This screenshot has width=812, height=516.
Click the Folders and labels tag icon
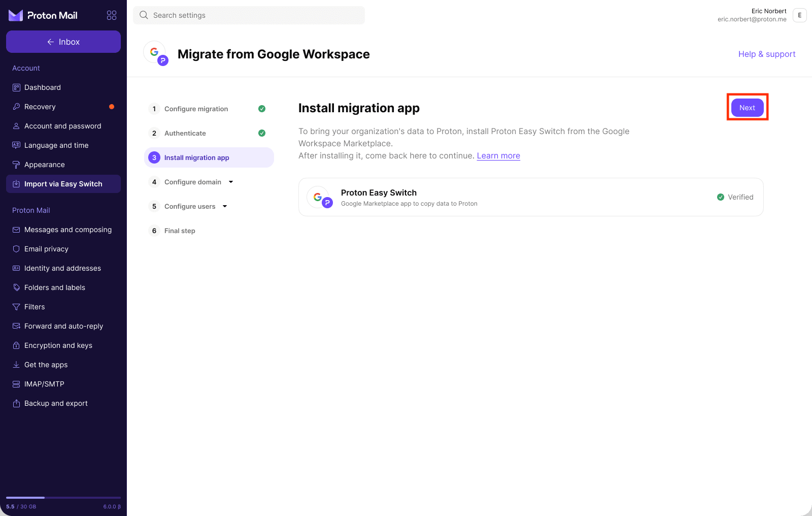pos(16,287)
